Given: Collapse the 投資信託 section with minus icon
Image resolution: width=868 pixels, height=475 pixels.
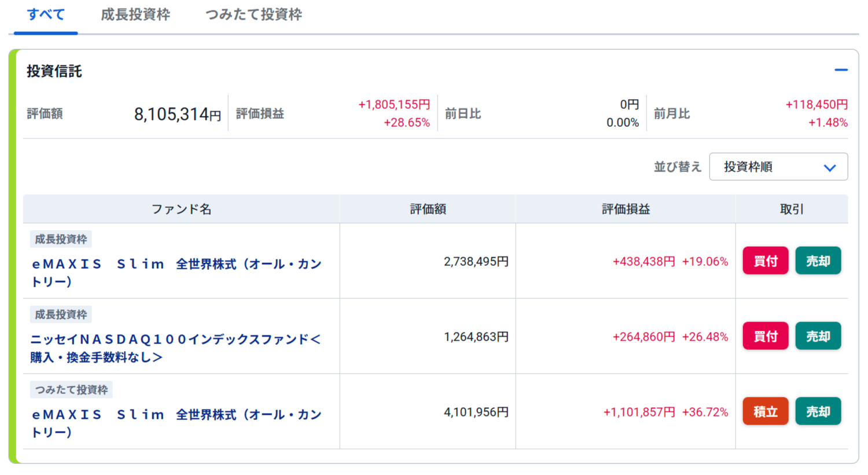Looking at the screenshot, I should pos(841,70).
